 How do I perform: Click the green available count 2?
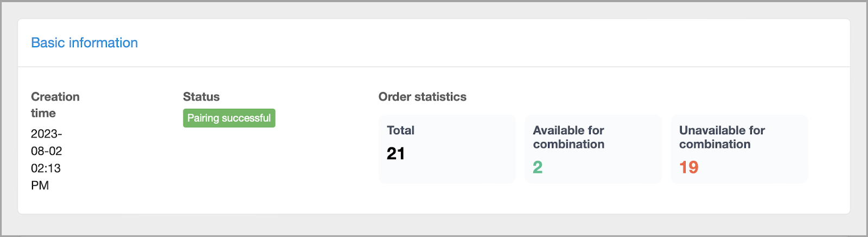point(538,167)
